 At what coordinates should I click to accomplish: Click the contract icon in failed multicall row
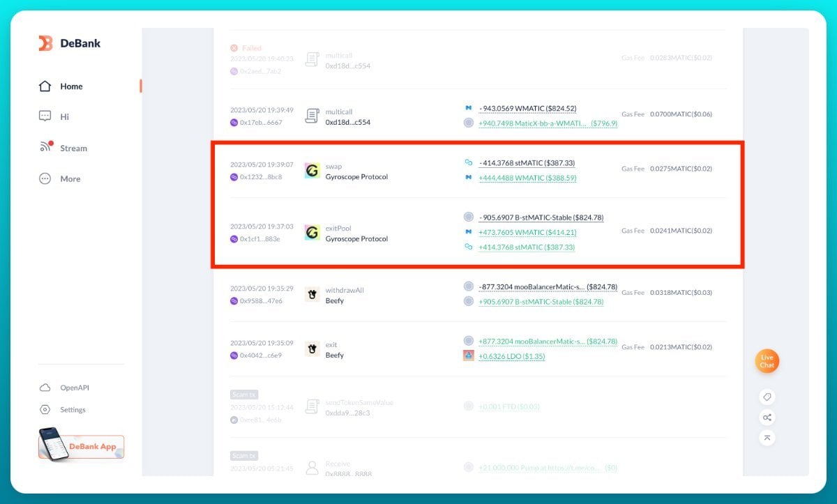[x=312, y=60]
